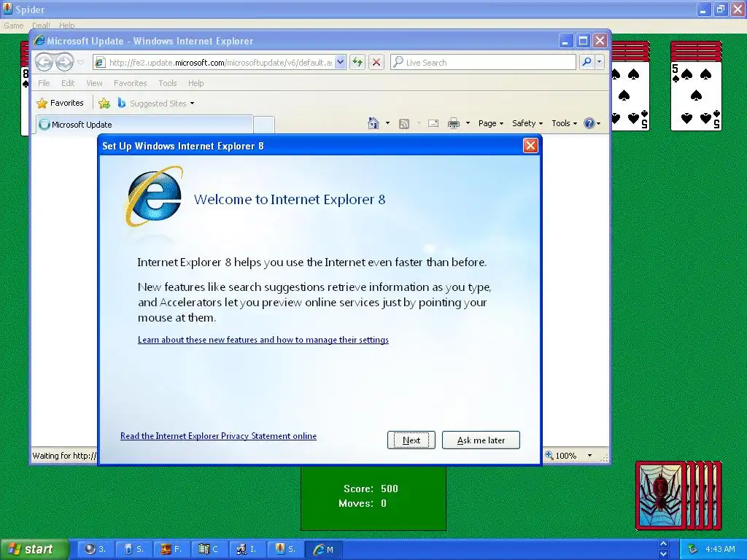Open the Help menu in Spider window
Viewport: 747px width, 560px height.
(x=66, y=26)
